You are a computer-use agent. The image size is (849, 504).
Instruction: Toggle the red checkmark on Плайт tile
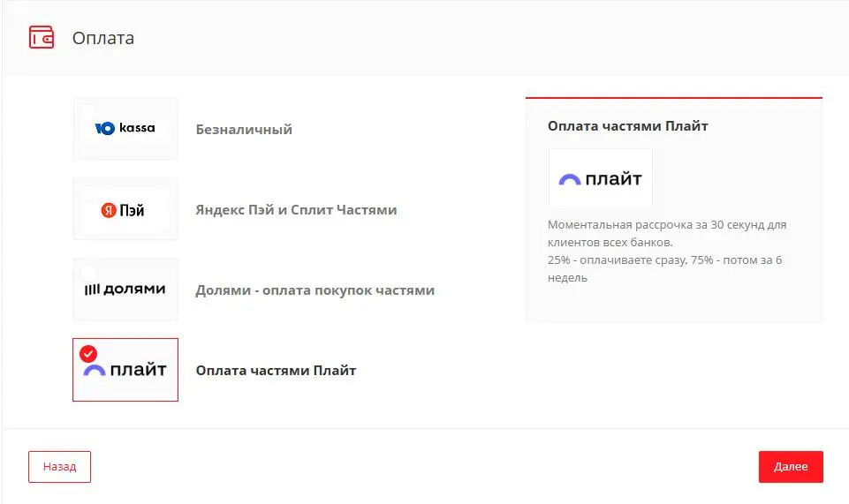[88, 354]
